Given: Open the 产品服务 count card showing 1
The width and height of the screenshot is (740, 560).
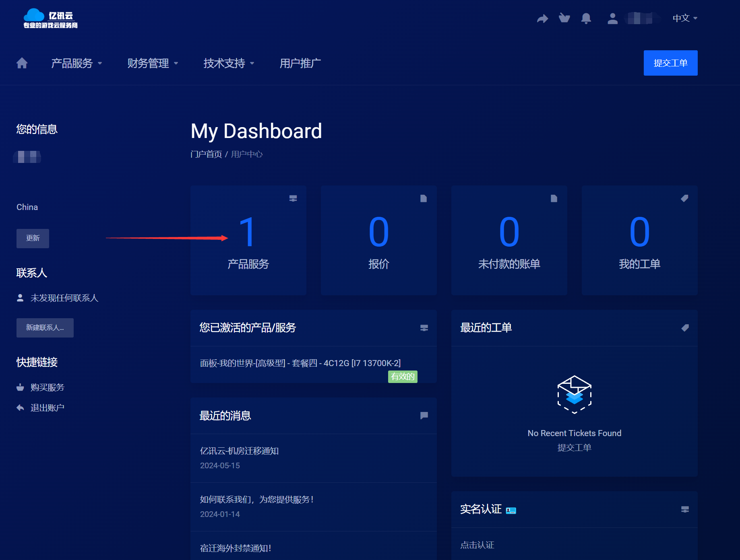Looking at the screenshot, I should (x=248, y=241).
